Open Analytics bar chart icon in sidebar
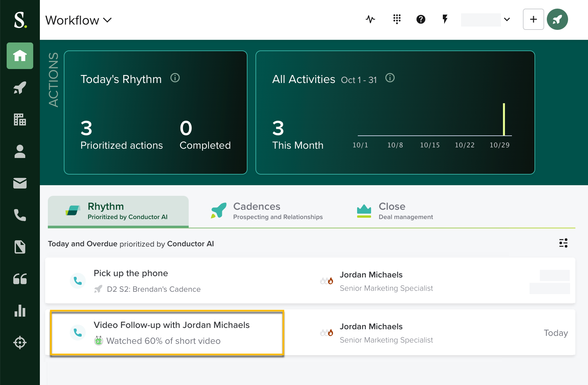Viewport: 588px width, 385px height. (20, 311)
